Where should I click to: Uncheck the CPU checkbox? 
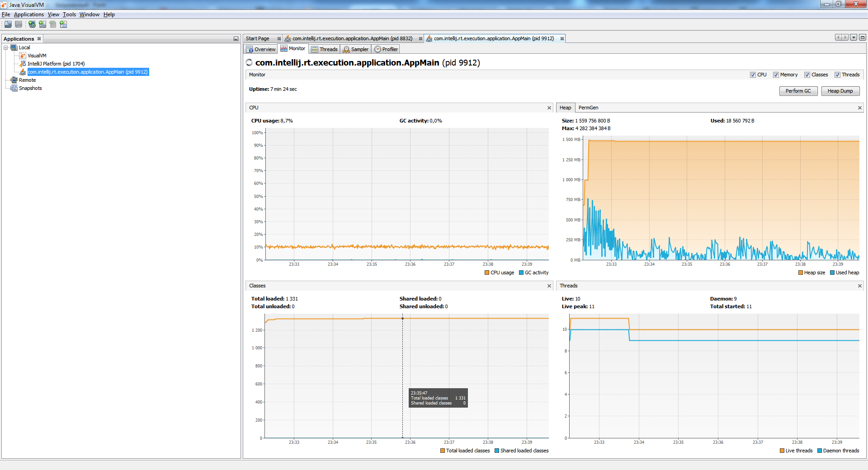[753, 75]
